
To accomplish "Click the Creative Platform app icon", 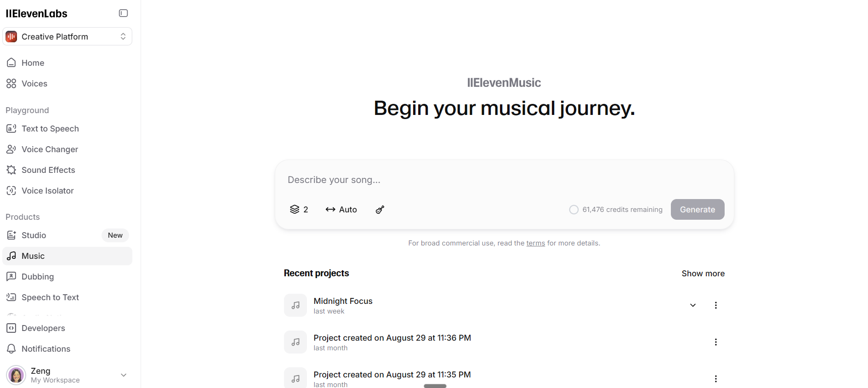I will (x=11, y=36).
